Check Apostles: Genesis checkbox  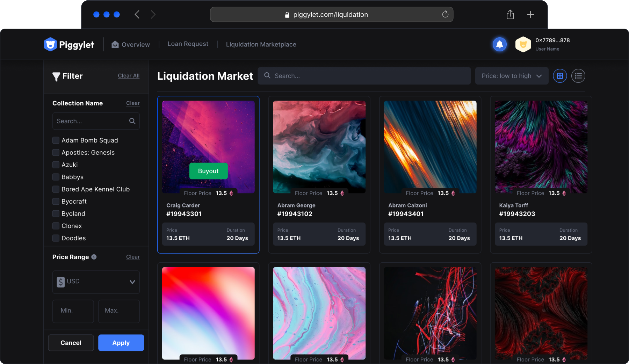56,153
